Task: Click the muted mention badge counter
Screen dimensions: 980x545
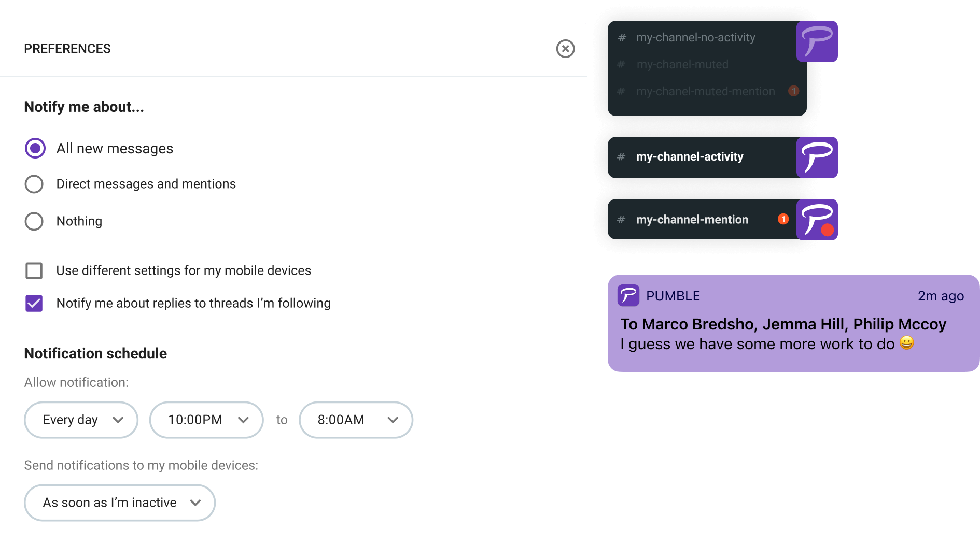Action: click(x=793, y=91)
